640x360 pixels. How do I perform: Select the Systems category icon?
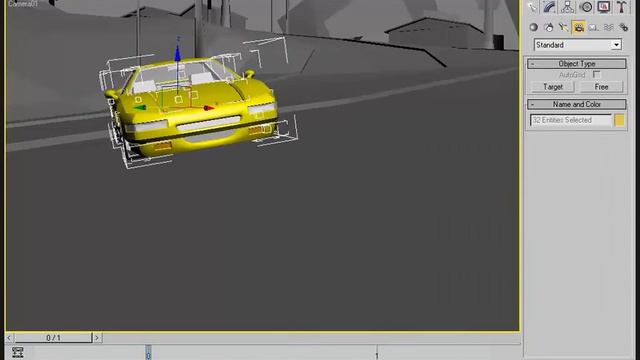pyautogui.click(x=623, y=27)
